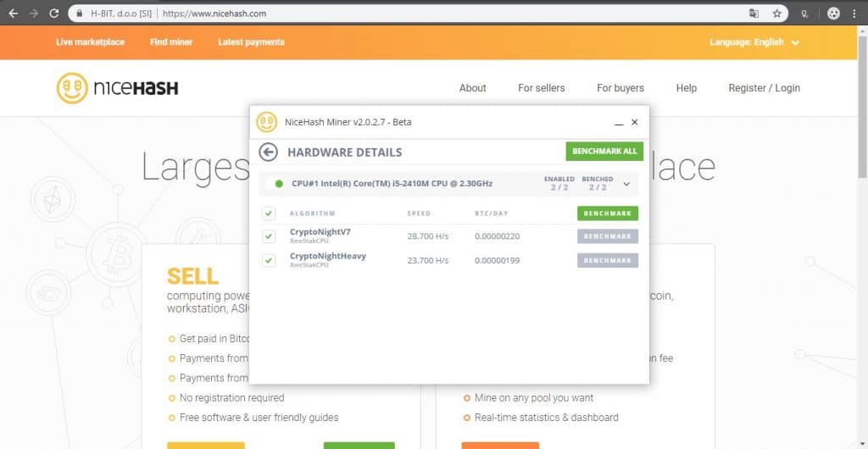Click the browser profile avatar icon
The image size is (868, 449).
click(x=834, y=14)
